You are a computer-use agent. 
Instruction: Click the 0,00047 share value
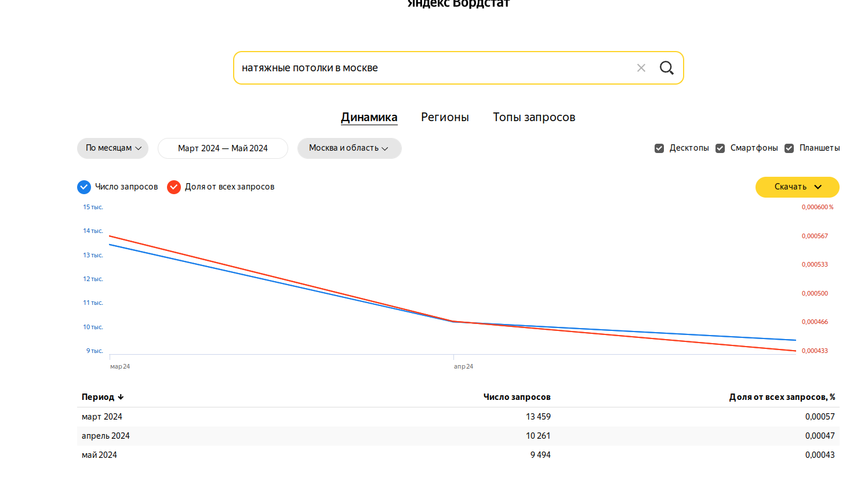(x=820, y=436)
